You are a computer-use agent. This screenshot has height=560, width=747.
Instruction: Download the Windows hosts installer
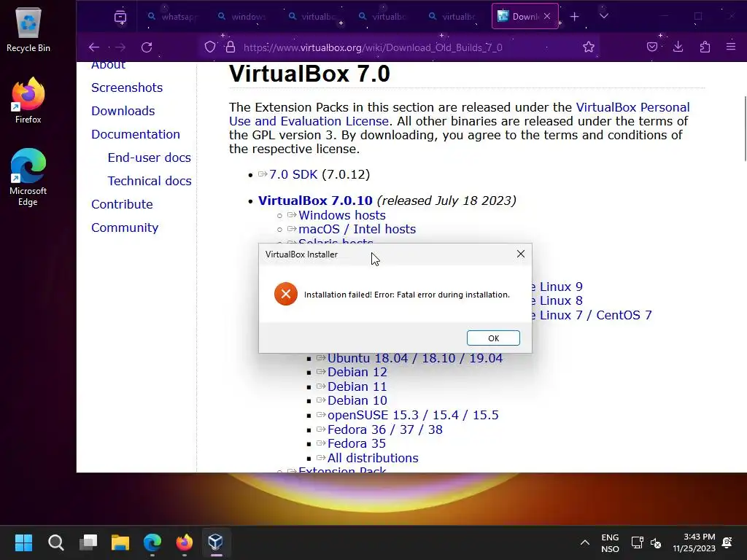[x=341, y=215]
